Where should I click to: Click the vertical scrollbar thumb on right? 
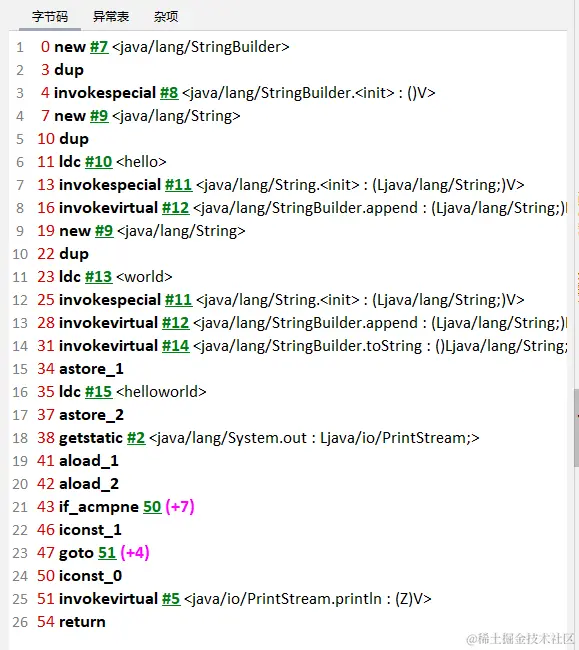pos(576,428)
